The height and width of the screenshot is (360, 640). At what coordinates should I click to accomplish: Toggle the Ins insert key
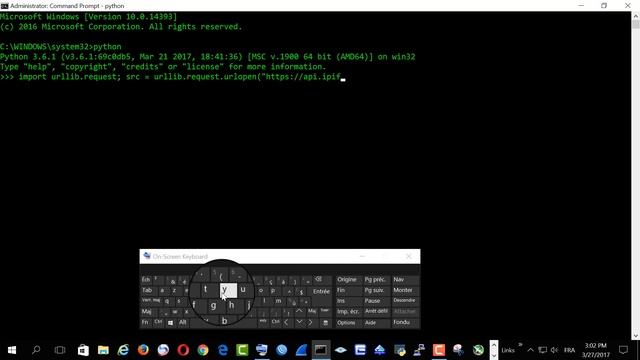pyautogui.click(x=348, y=301)
